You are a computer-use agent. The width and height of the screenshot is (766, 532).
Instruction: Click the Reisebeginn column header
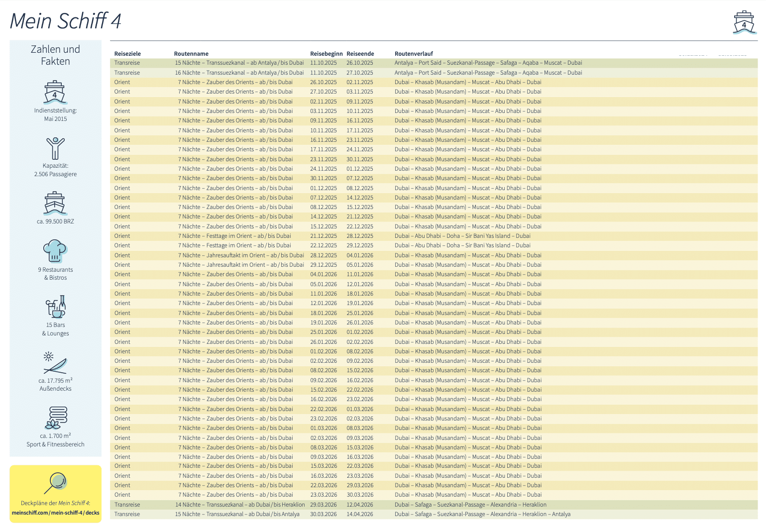(x=326, y=54)
